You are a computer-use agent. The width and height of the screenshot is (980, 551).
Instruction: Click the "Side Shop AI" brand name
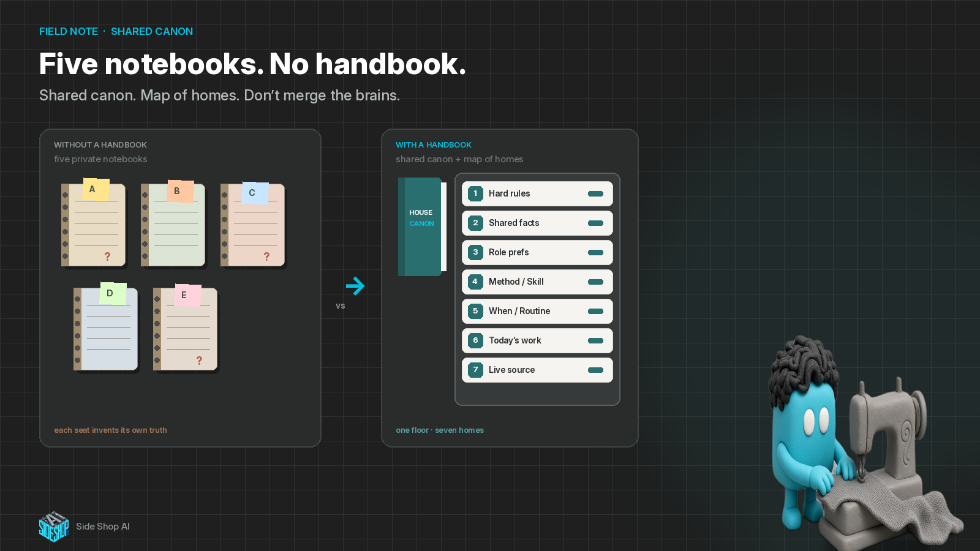(103, 527)
